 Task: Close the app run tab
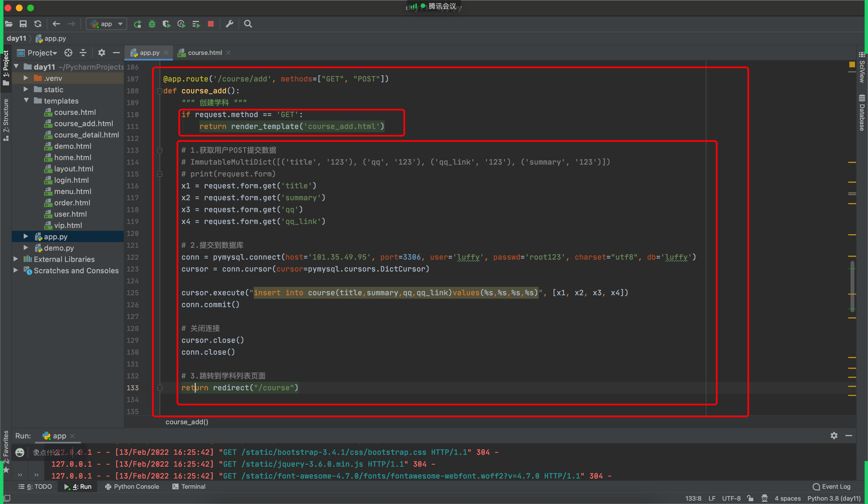click(x=72, y=436)
